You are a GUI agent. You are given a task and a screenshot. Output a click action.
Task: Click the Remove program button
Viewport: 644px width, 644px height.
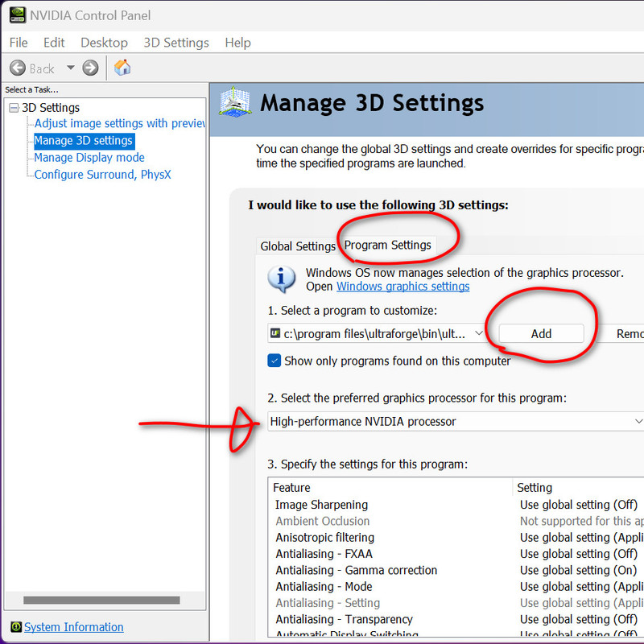[622, 333]
